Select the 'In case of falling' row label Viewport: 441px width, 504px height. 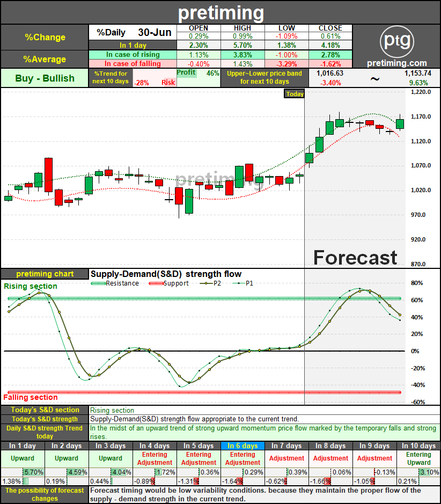[x=133, y=64]
